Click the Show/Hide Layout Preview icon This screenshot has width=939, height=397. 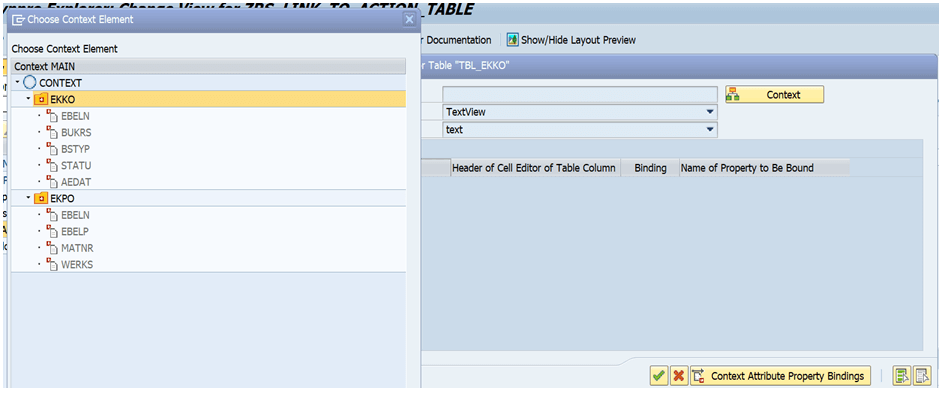[513, 40]
